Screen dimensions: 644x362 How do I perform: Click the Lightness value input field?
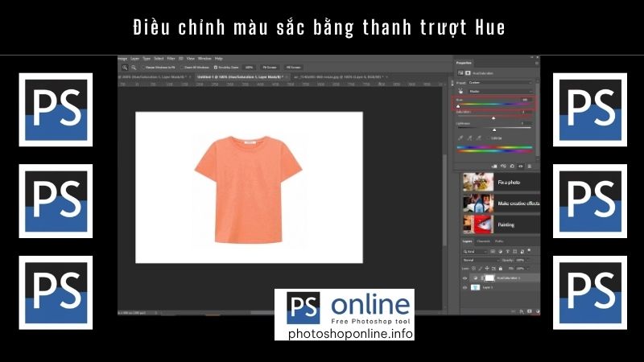pos(526,123)
